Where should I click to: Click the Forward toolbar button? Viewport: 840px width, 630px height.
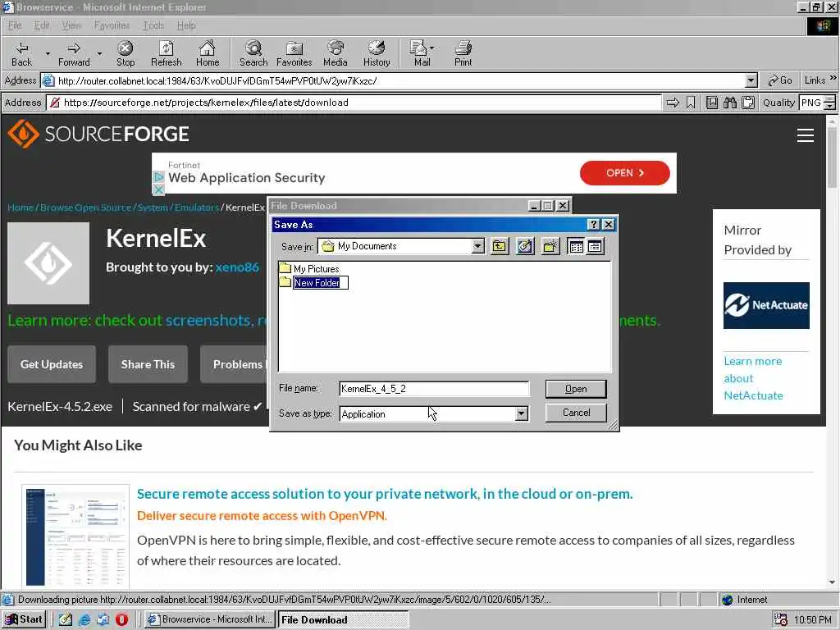pyautogui.click(x=74, y=54)
